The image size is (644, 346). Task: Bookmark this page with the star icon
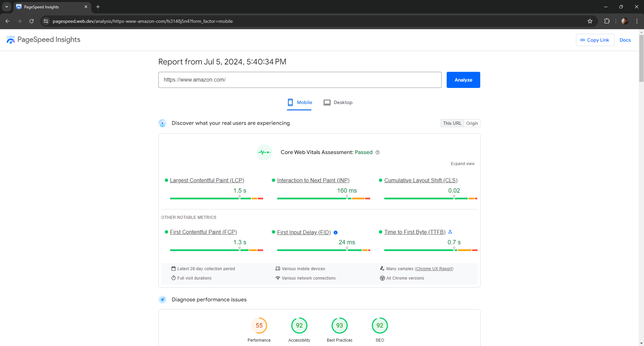pyautogui.click(x=590, y=21)
